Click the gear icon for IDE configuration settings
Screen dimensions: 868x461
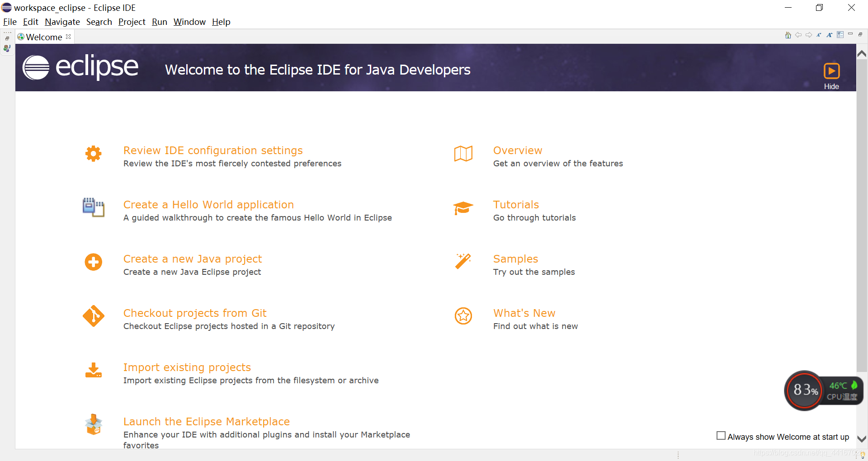pyautogui.click(x=94, y=154)
